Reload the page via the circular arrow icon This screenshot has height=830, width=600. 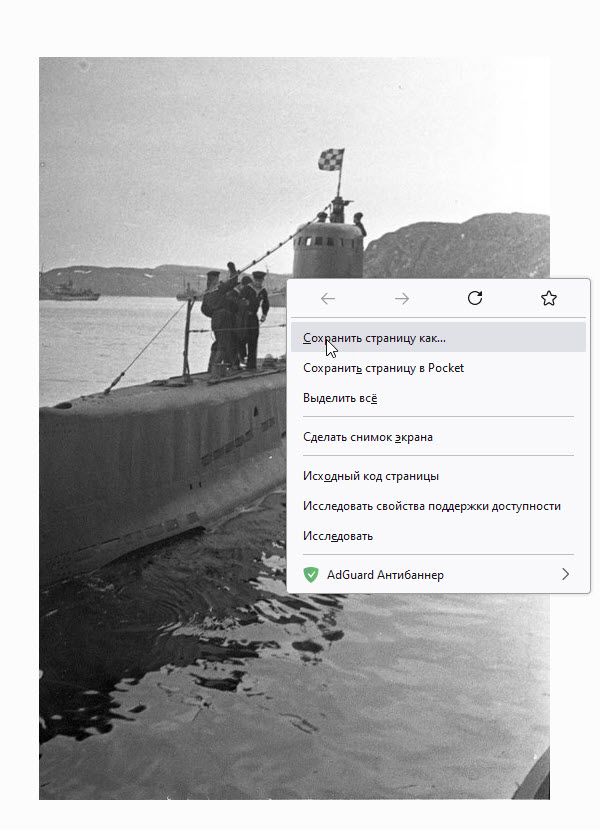pos(475,298)
